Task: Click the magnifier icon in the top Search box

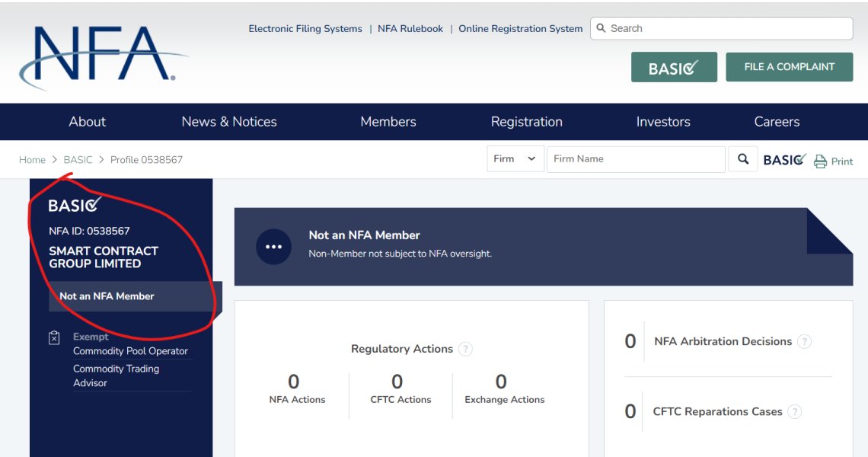Action: point(601,28)
